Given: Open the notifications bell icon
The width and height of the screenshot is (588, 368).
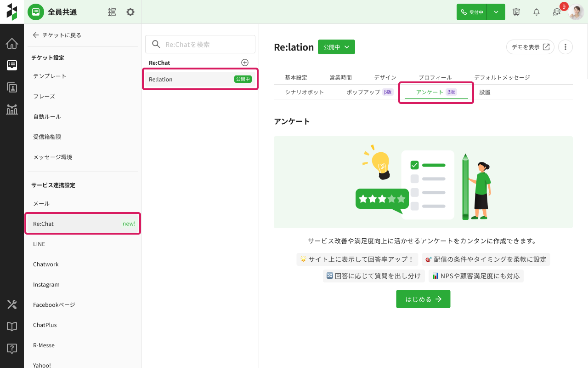Looking at the screenshot, I should 537,12.
